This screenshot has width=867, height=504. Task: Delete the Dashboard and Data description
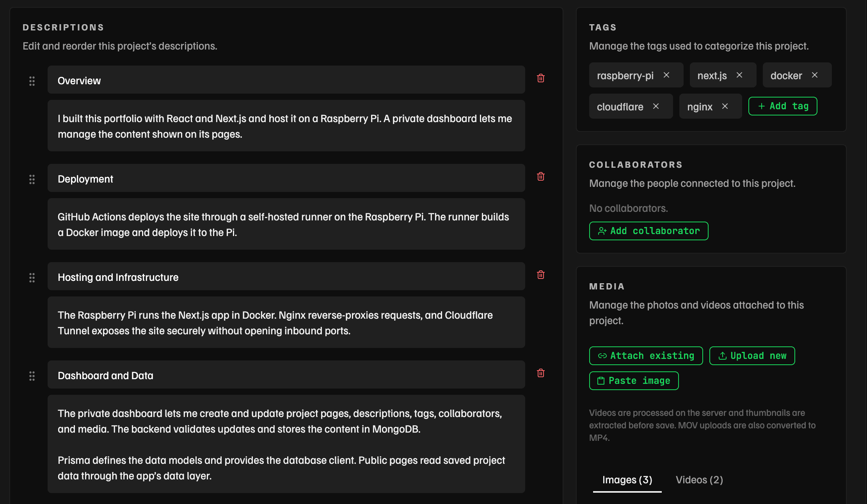tap(541, 373)
